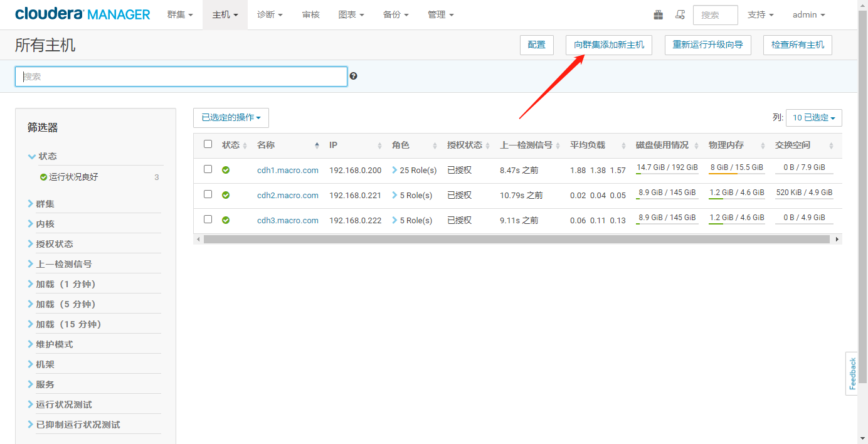868x444 pixels.
Task: Sort by the 平均负载 column sort icon
Action: (623, 145)
